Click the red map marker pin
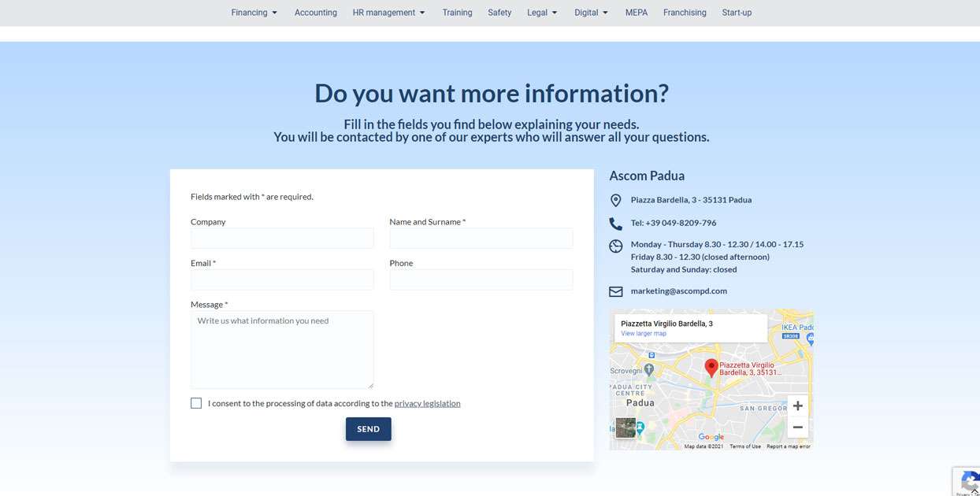Image resolution: width=980 pixels, height=496 pixels. click(711, 368)
